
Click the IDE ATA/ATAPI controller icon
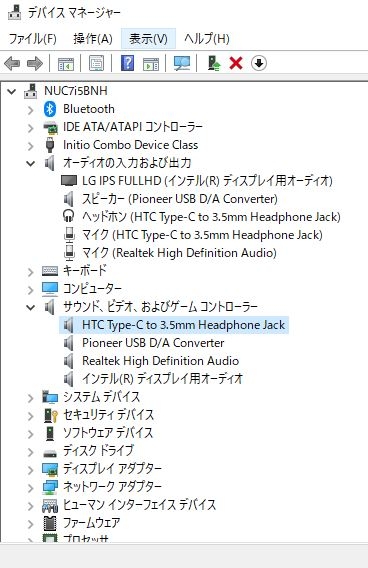(50, 127)
